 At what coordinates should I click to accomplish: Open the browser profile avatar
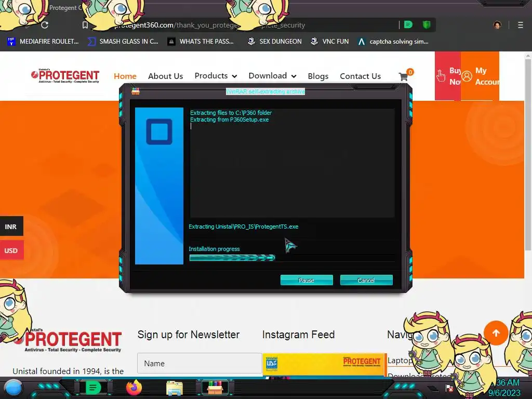pyautogui.click(x=497, y=25)
